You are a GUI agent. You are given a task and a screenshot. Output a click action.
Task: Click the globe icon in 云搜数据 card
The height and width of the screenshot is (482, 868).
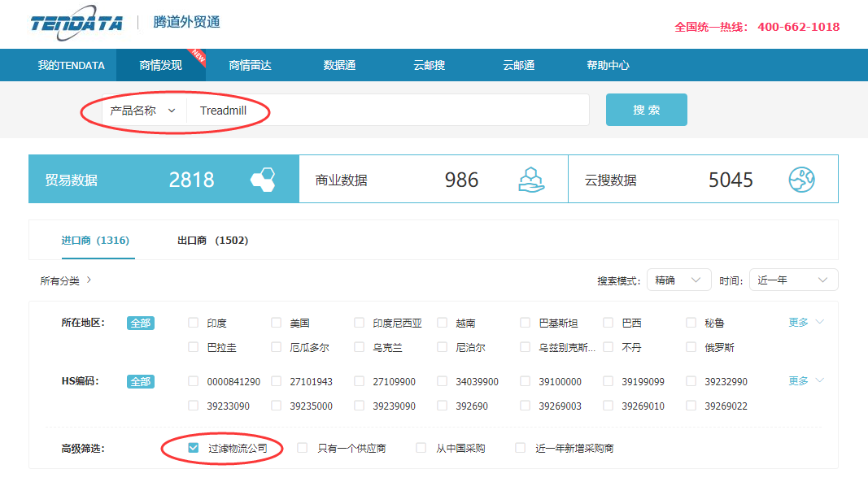(x=801, y=180)
